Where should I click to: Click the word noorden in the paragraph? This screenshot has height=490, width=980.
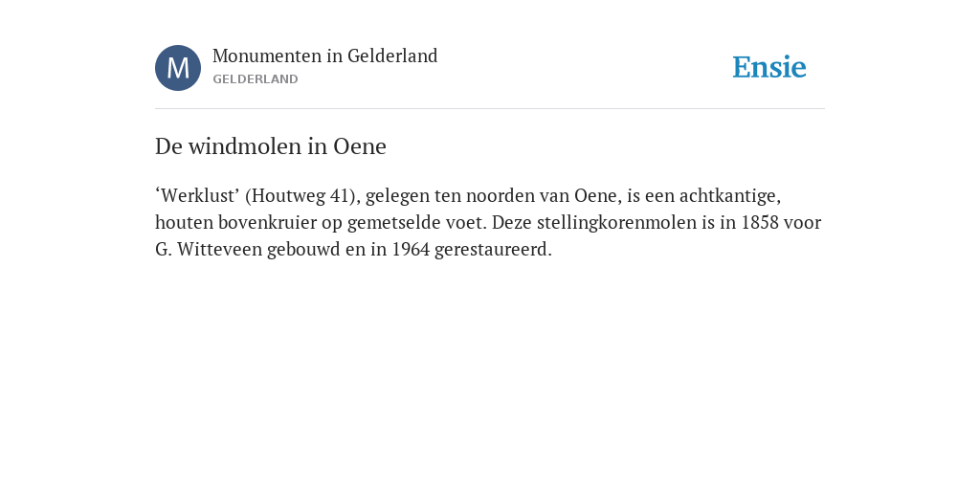tap(500, 195)
